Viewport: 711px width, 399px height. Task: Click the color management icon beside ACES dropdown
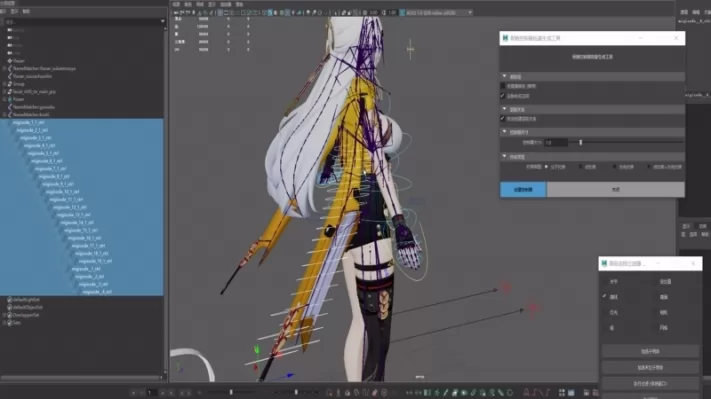(x=402, y=13)
